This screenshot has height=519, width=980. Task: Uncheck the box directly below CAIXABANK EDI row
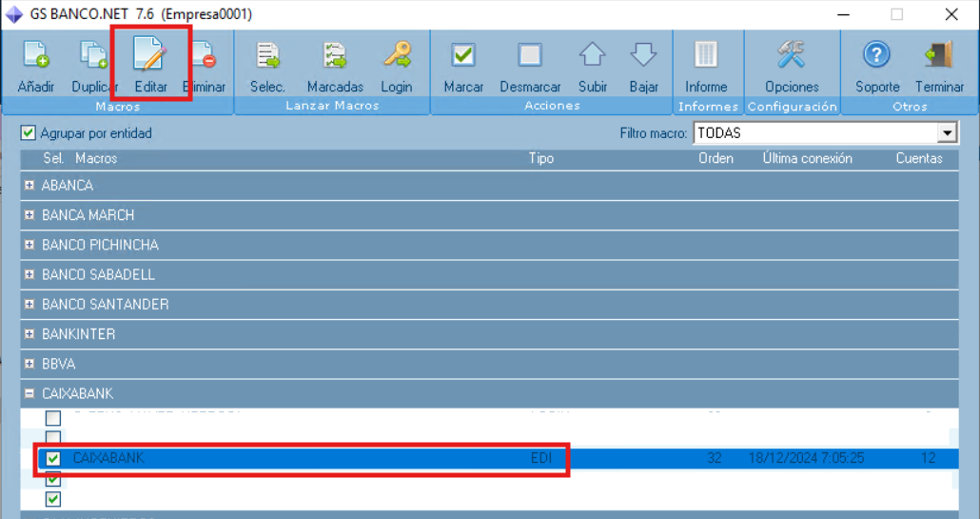pyautogui.click(x=53, y=479)
